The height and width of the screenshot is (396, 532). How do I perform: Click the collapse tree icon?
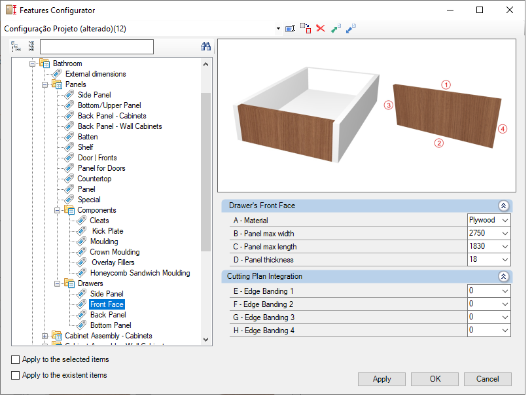click(x=31, y=46)
